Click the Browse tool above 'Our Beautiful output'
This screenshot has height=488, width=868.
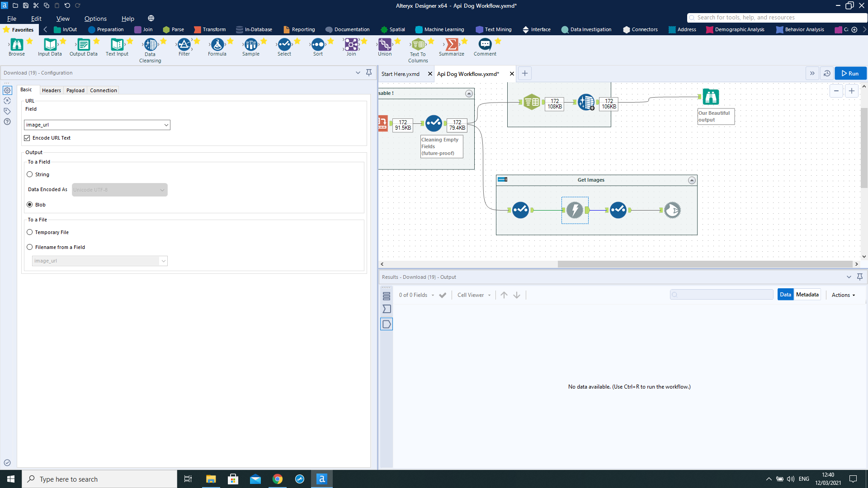(711, 97)
